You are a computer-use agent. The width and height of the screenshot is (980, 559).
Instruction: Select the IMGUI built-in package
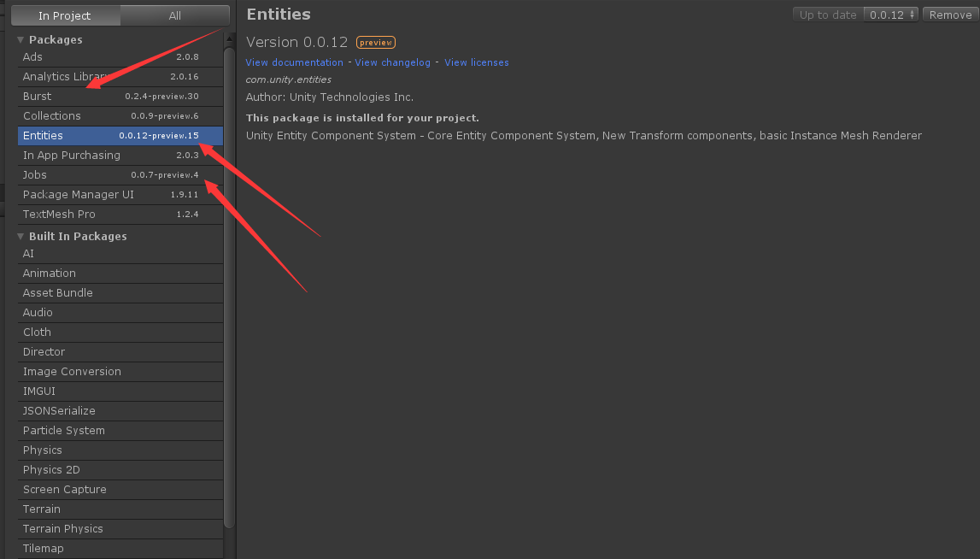[120, 391]
